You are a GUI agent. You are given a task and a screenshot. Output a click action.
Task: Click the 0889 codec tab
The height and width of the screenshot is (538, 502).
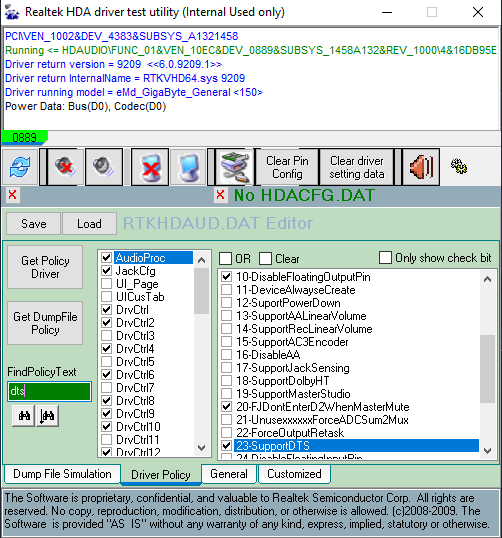24,138
